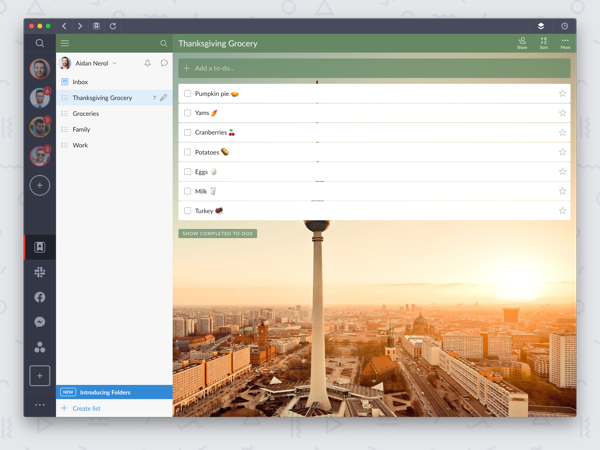The height and width of the screenshot is (450, 600).
Task: Check off Eggs
Action: [x=188, y=171]
